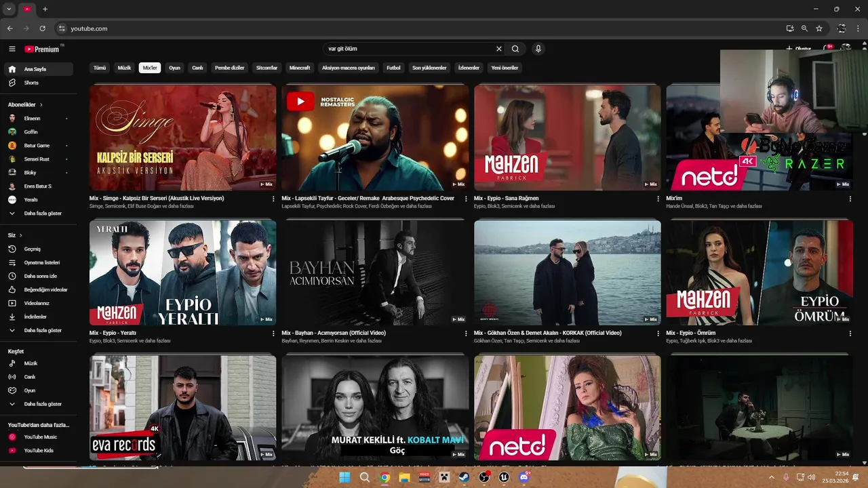Screen dimensions: 868x488
Task: Open Oyun under Keşfet
Action: tap(39, 390)
